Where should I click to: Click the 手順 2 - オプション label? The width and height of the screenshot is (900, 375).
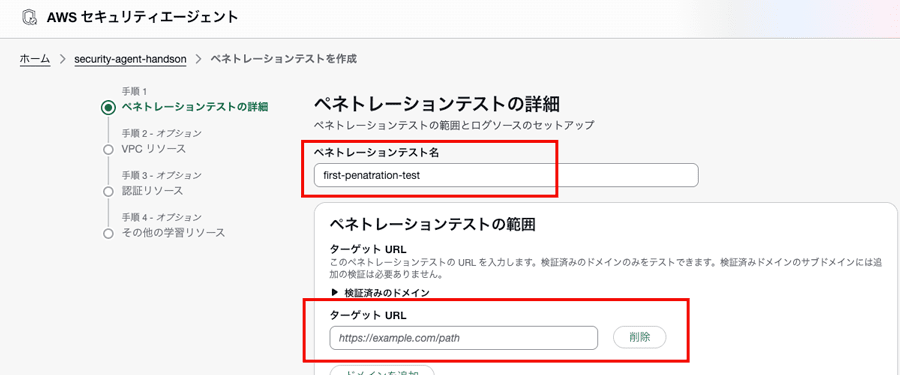(161, 133)
